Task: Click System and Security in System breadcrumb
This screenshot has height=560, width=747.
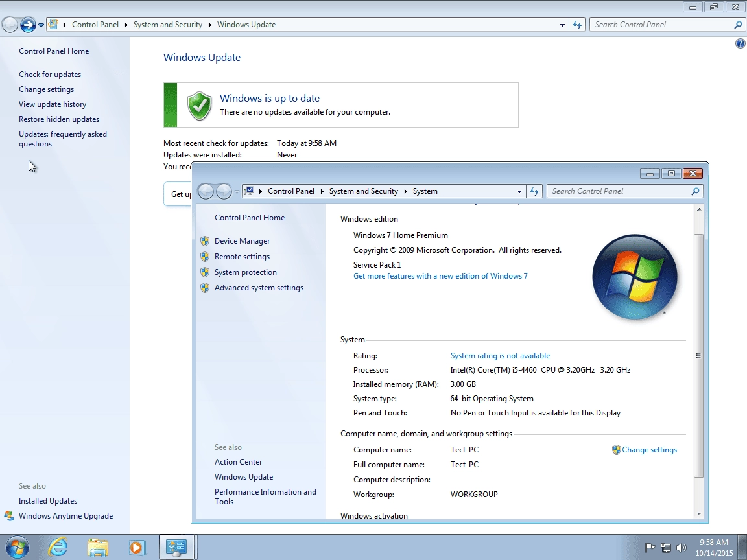Action: [364, 191]
